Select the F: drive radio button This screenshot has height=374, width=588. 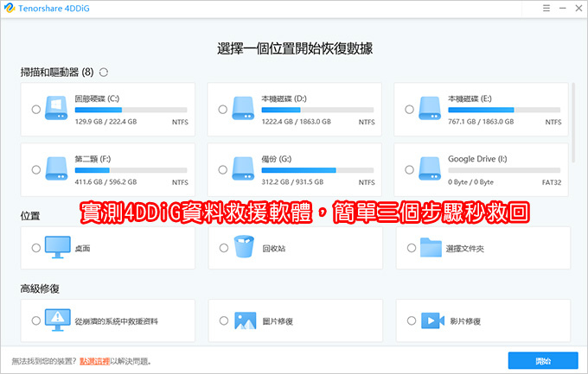click(36, 170)
